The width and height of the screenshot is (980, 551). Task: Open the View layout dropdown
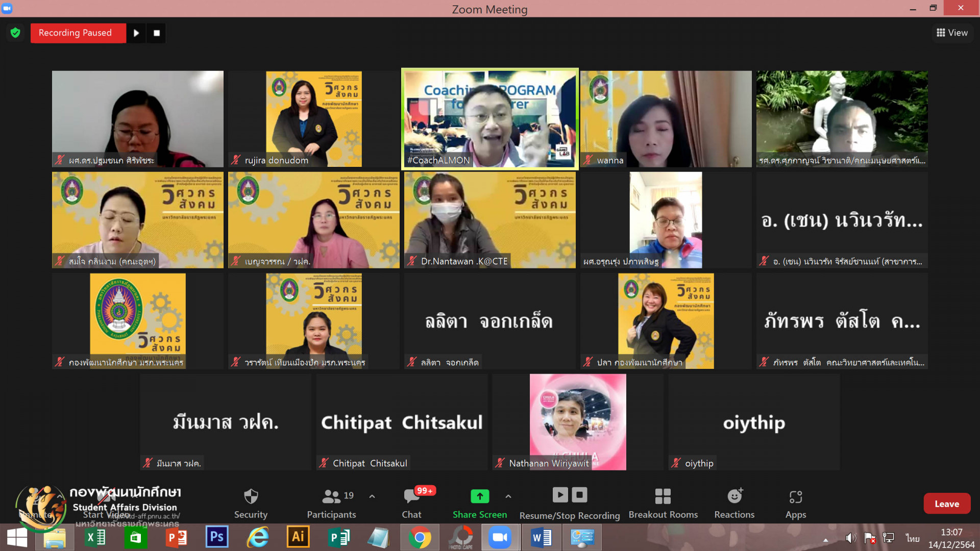(x=952, y=33)
